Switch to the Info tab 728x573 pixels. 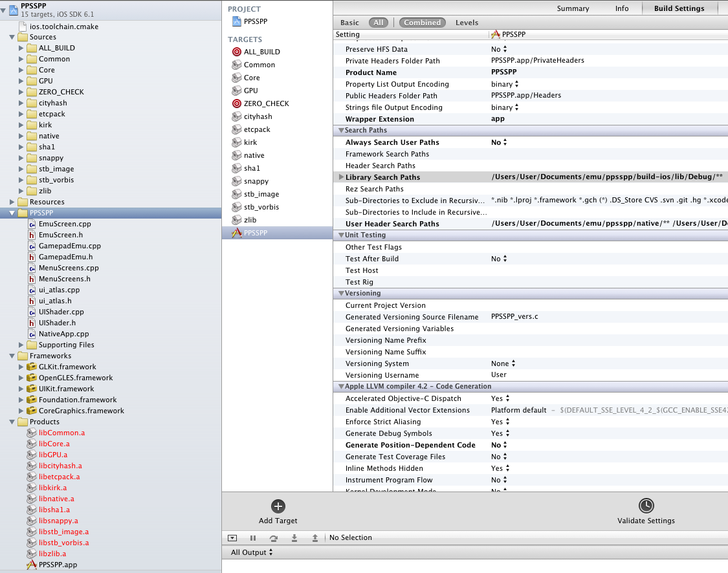(x=622, y=8)
